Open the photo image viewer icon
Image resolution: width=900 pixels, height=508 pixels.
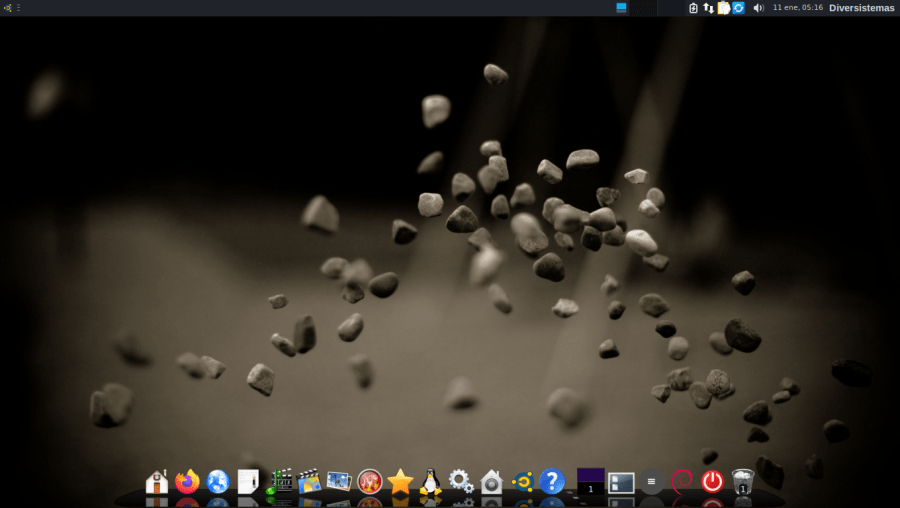click(339, 482)
